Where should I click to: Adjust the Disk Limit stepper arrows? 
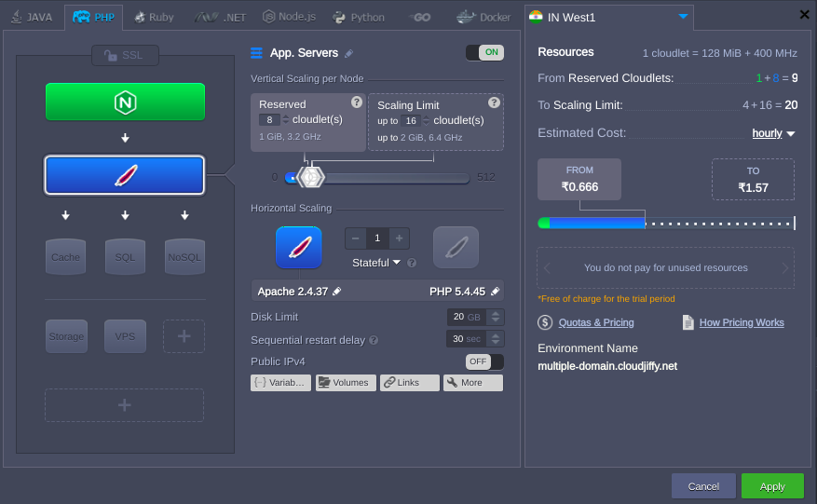coord(496,317)
